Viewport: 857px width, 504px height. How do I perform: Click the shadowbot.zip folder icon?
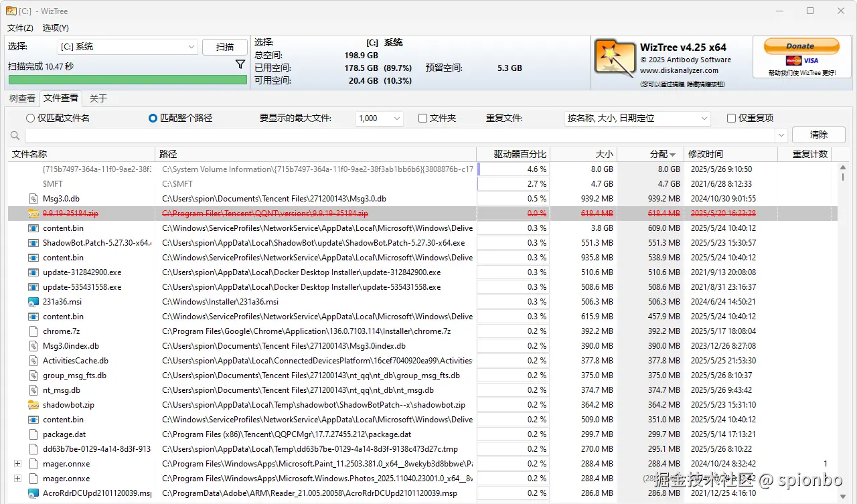coord(33,405)
